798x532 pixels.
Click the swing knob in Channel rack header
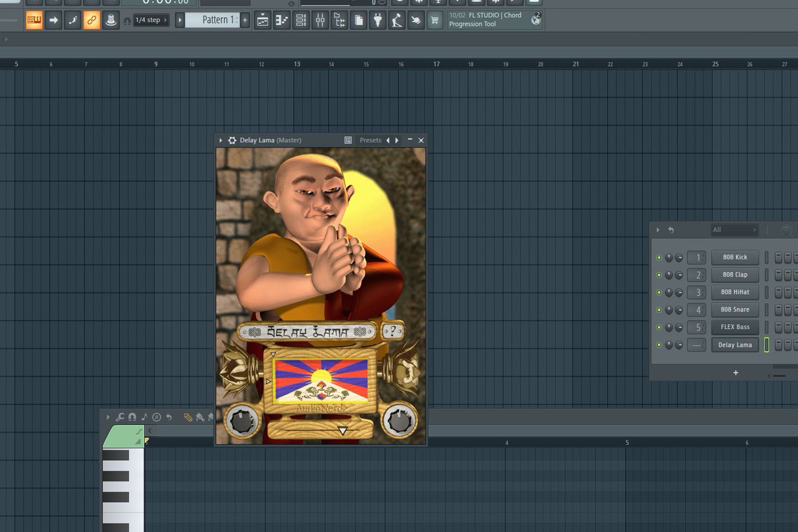(786, 230)
